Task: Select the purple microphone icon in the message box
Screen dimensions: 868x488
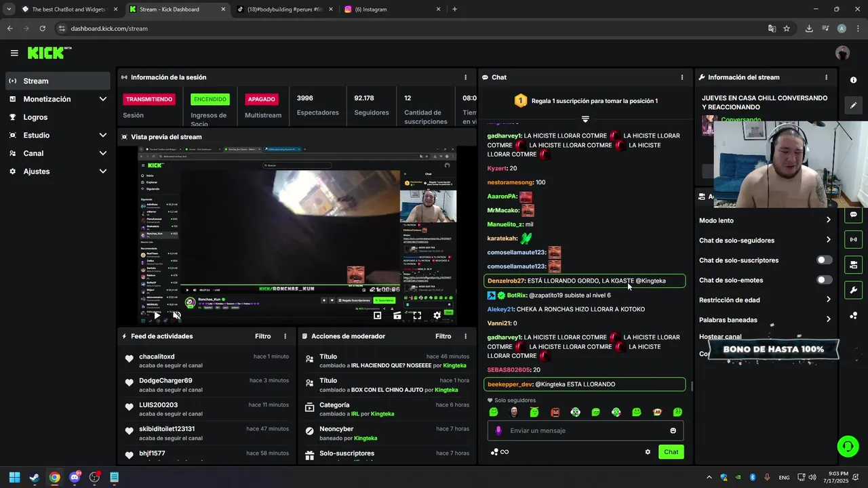Action: [x=498, y=430]
